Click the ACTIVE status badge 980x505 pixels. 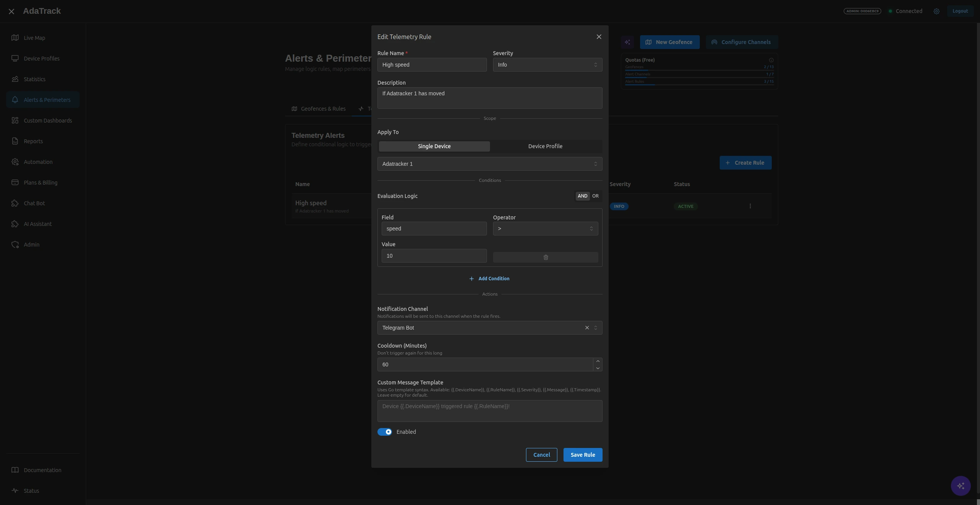pos(685,206)
